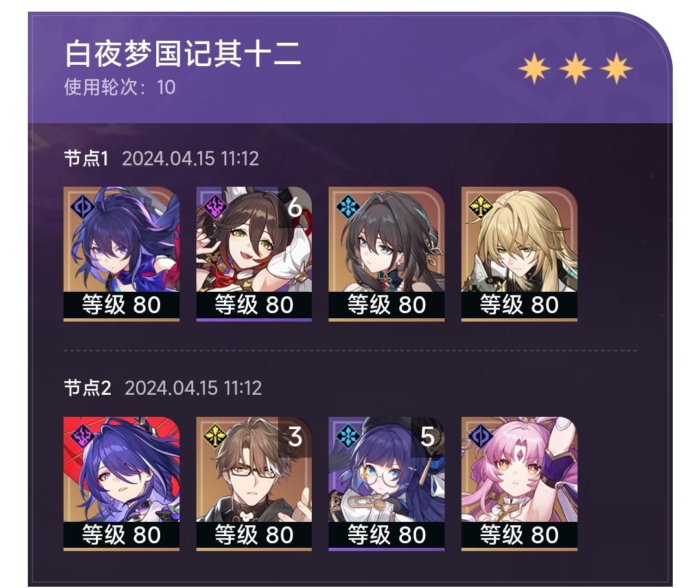Click the Ice element icon on Pela's card
Viewport: 700px width, 588px height.
click(x=348, y=436)
